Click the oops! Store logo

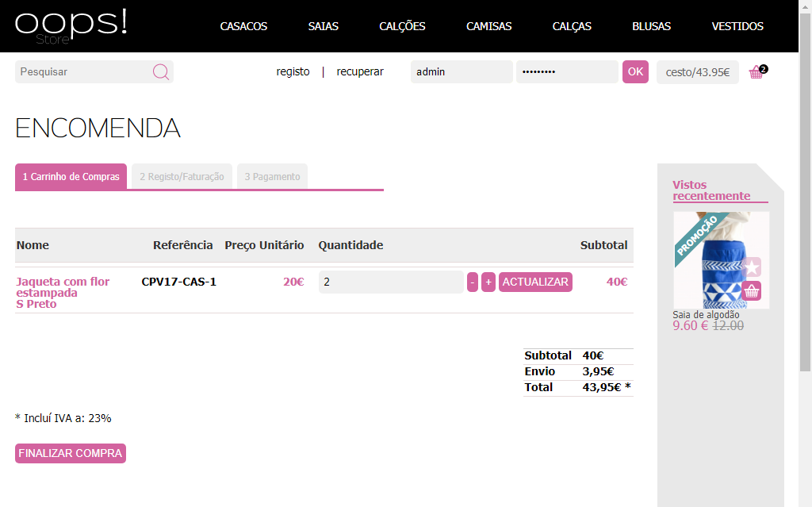coord(71,25)
